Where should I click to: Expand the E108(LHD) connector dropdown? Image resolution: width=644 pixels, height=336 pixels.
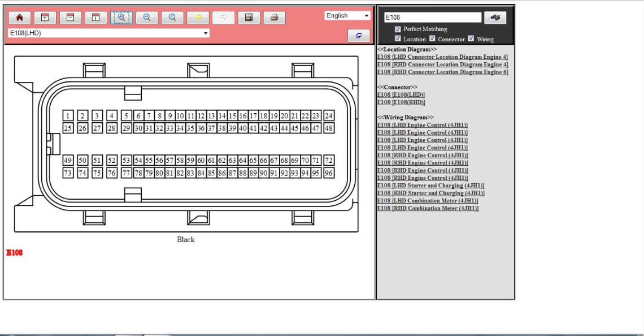coord(108,33)
